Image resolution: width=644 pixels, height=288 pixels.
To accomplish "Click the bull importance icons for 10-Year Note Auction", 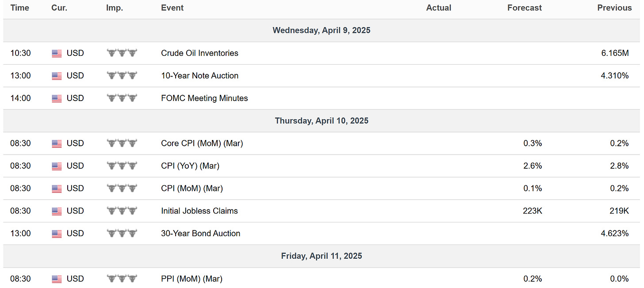I will 122,75.
